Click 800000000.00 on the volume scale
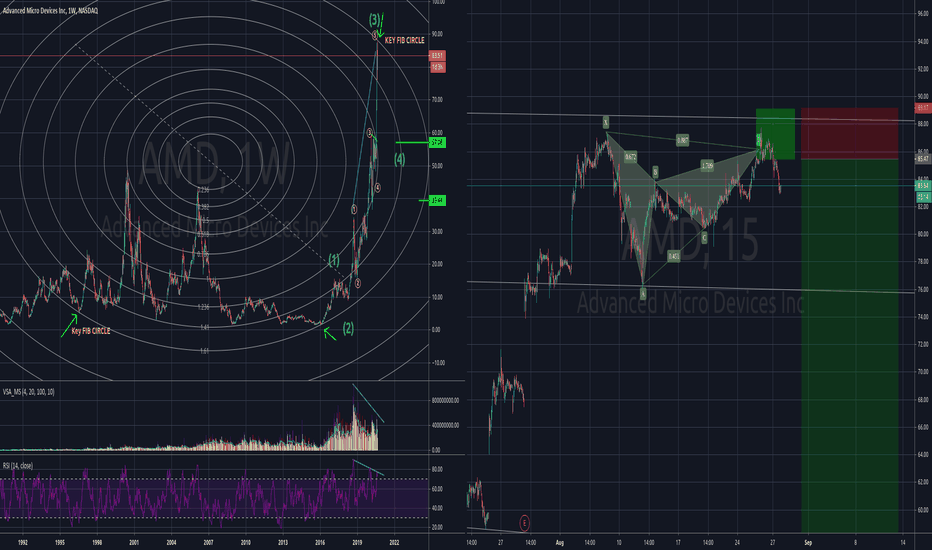 coord(445,401)
